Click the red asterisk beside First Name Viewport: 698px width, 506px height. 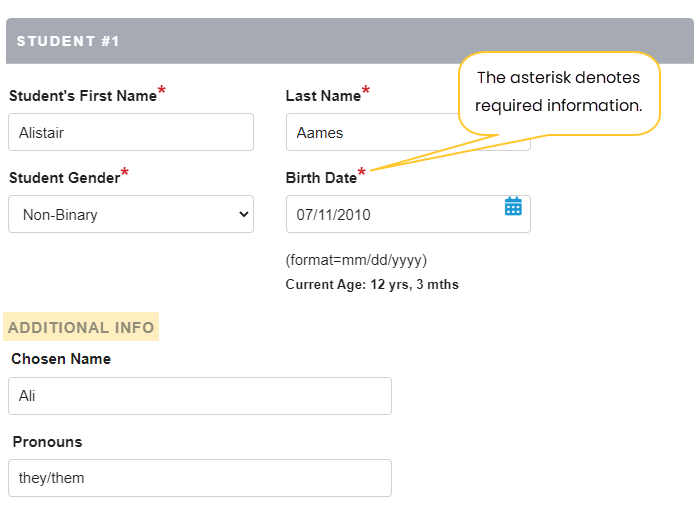pos(162,92)
